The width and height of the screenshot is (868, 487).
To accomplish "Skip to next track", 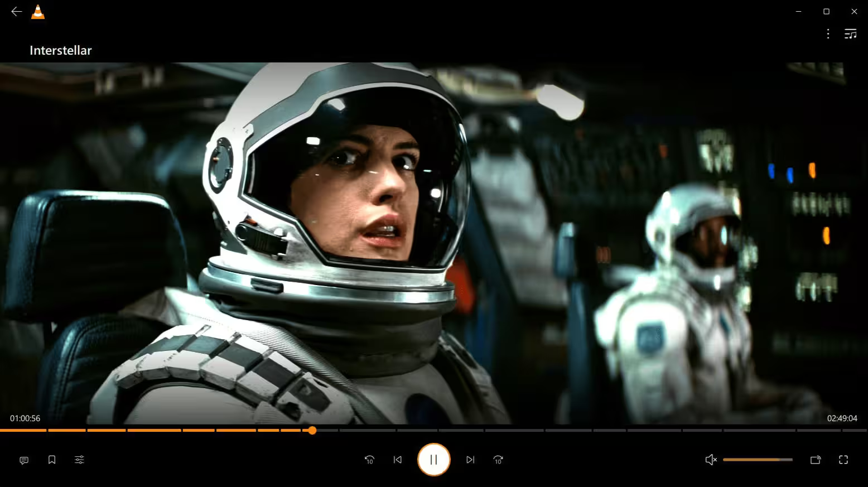I will 470,460.
